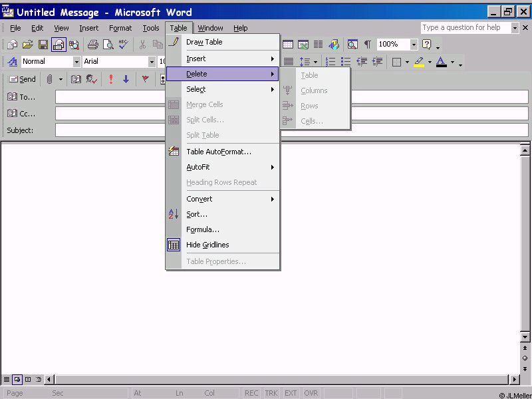Click the Columns toolbar icon
Image resolution: width=532 pixels, height=399 pixels.
click(319, 45)
